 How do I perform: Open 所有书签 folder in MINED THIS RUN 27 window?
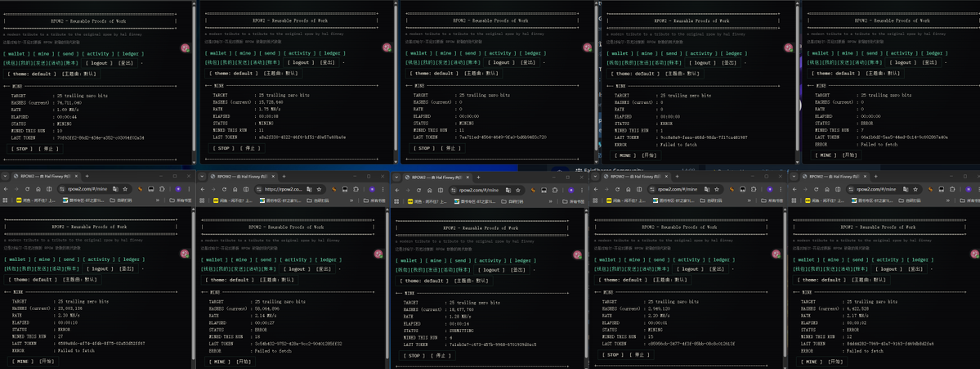181,200
